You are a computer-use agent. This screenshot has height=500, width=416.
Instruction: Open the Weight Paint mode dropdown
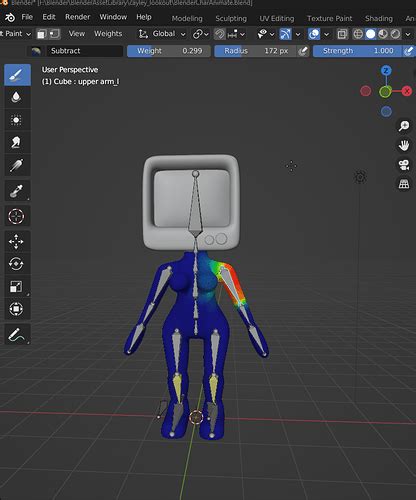16,34
